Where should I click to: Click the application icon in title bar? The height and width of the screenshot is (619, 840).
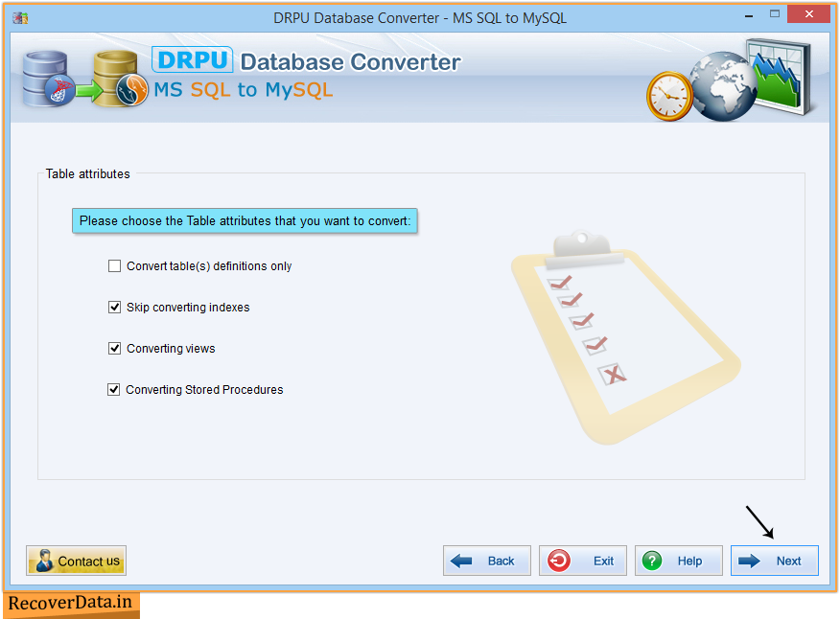click(x=21, y=18)
